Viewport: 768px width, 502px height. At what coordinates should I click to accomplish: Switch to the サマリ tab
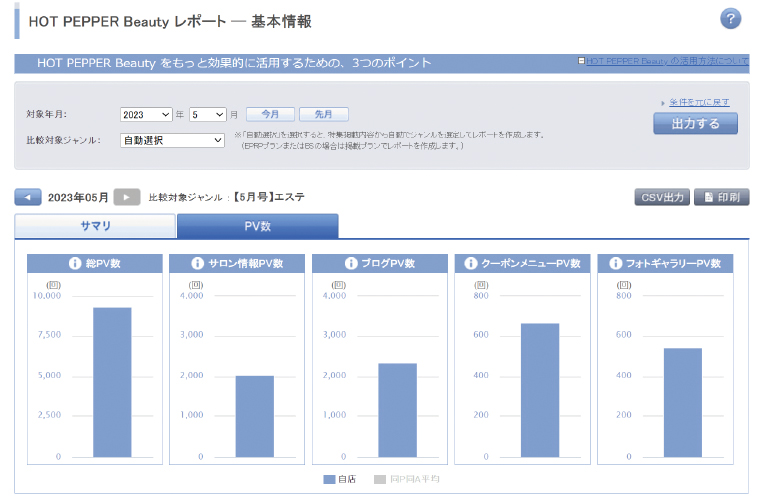click(x=95, y=227)
